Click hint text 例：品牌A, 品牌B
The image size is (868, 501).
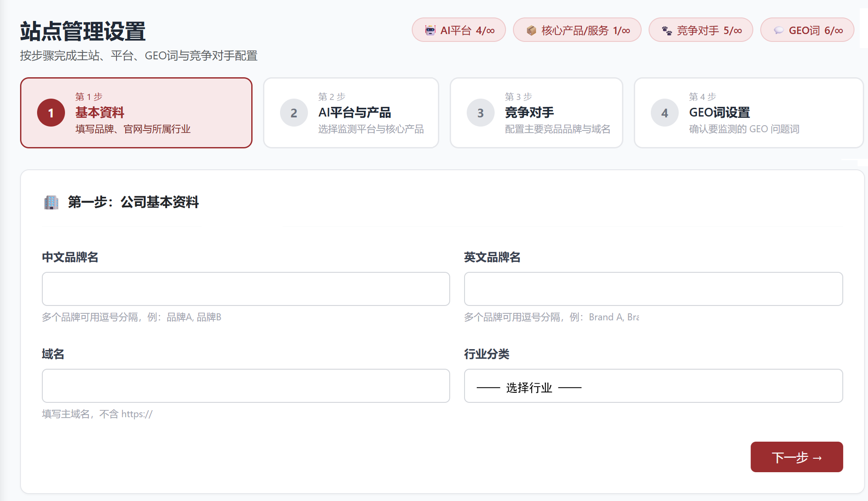point(184,317)
